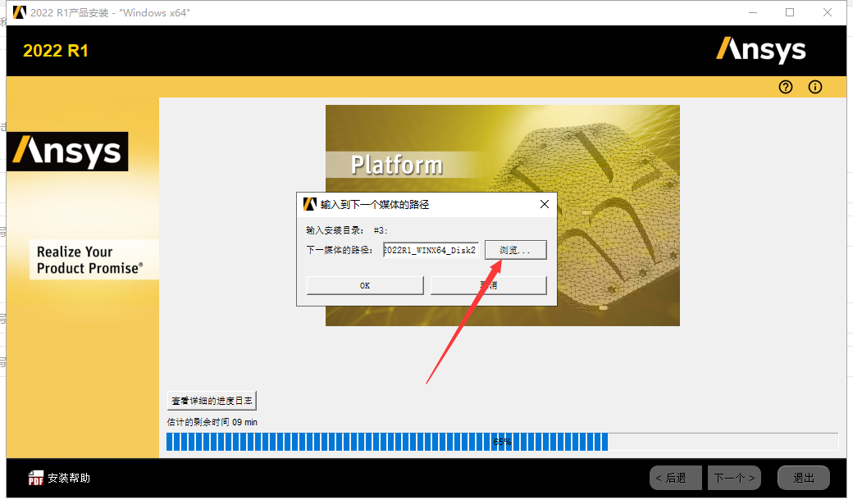Click the < 后退 back button
Screen dimensions: 853x504
pos(675,477)
